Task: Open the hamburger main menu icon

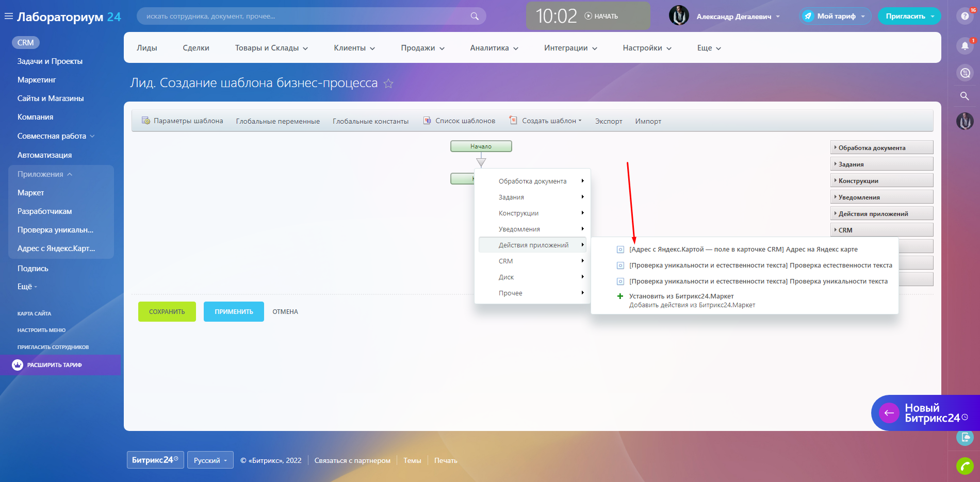Action: click(x=8, y=16)
